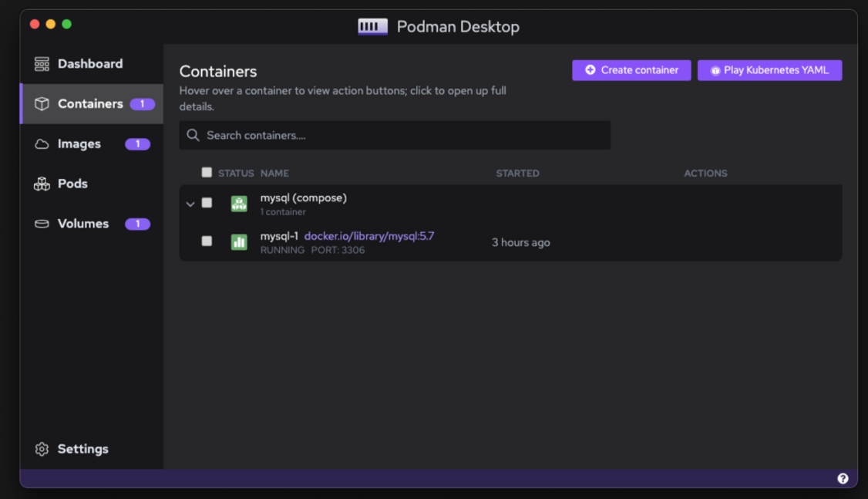Click the '3 hours ago' started time
The height and width of the screenshot is (499, 868).
[x=521, y=243]
